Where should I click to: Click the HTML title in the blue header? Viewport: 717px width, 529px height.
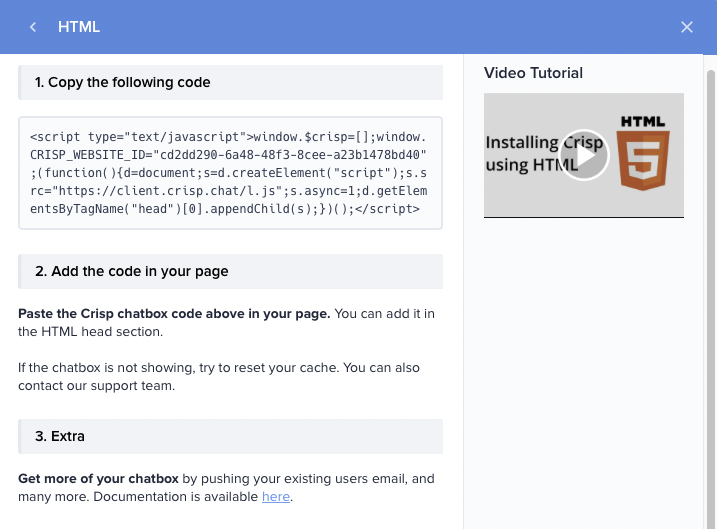tap(79, 27)
